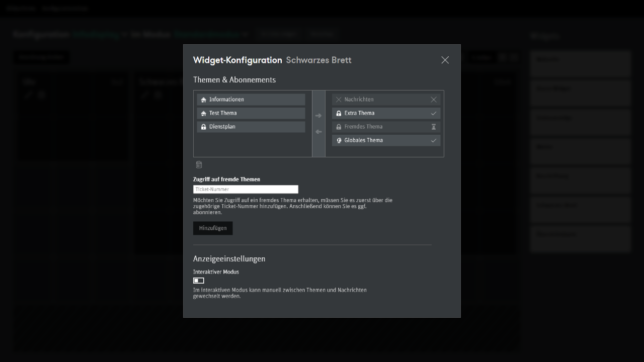
Task: Select the 'Globales Thema' subscription name
Action: [x=364, y=140]
